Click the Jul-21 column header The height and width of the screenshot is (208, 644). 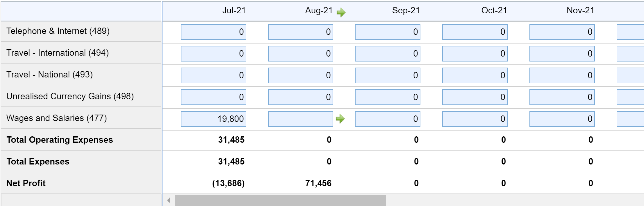(x=233, y=11)
